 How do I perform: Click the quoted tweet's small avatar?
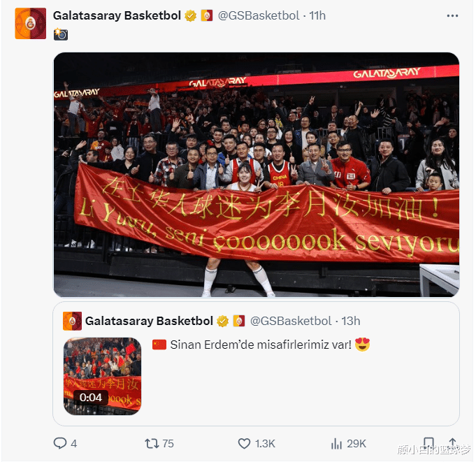tap(72, 321)
